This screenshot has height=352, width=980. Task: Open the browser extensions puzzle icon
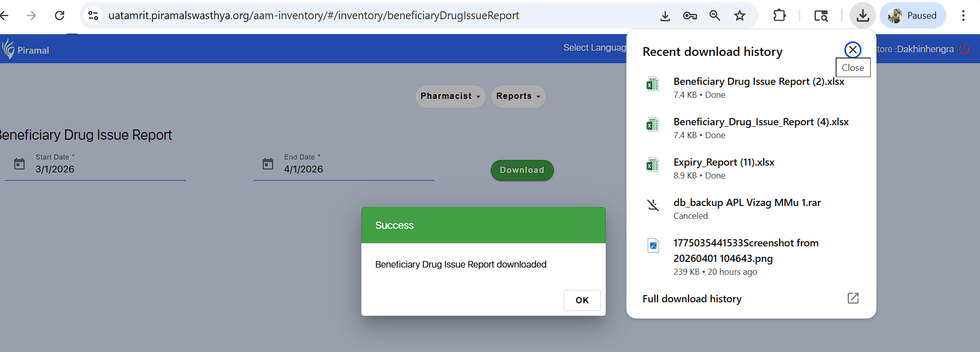pyautogui.click(x=779, y=16)
